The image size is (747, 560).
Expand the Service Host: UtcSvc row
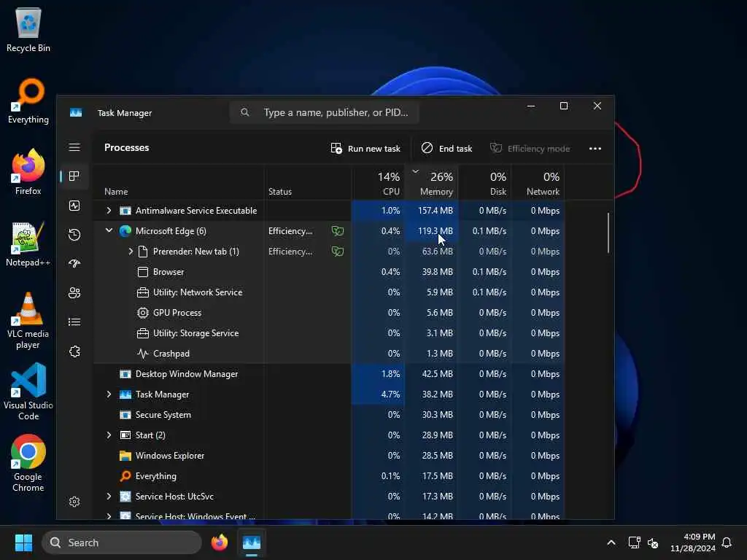pyautogui.click(x=109, y=496)
